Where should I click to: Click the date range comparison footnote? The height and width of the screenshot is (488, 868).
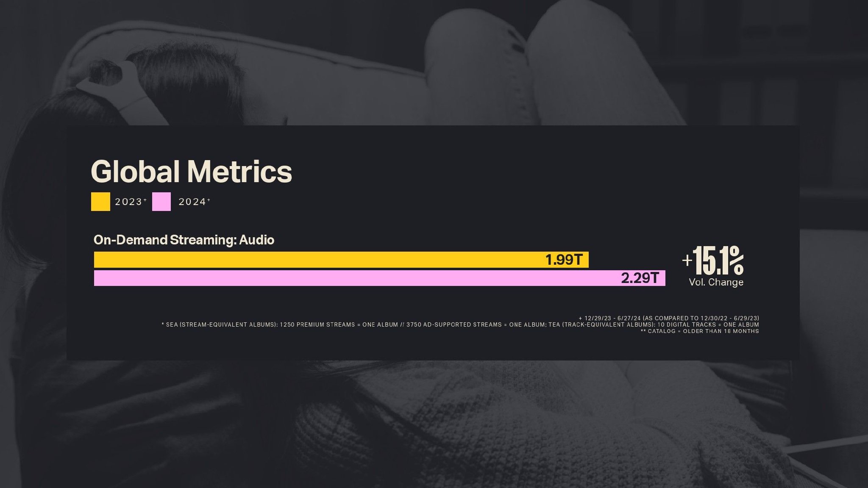click(x=669, y=318)
